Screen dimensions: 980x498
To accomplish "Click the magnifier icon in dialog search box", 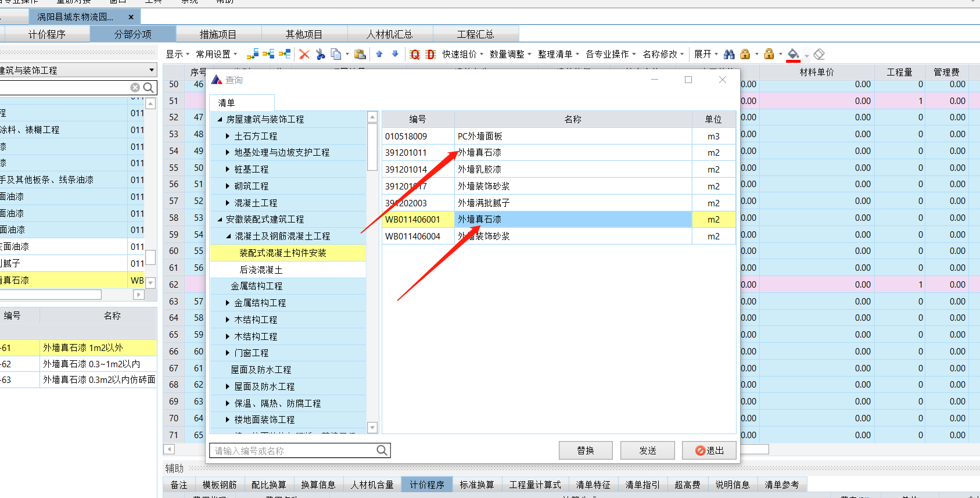I will (x=382, y=450).
